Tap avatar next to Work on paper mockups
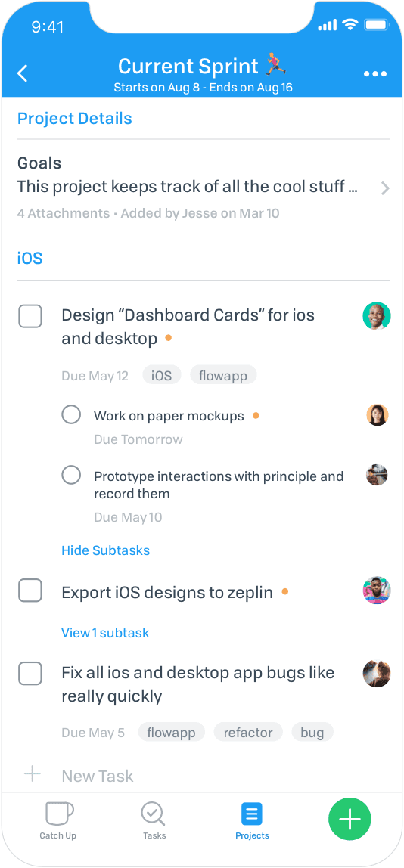Screen dimensions: 404x868 [x=378, y=414]
